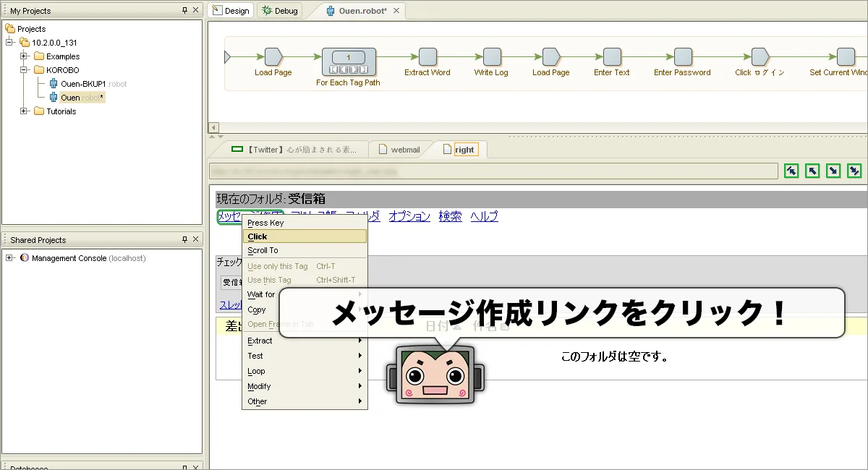
Task: Select the right frame tab
Action: [460, 150]
